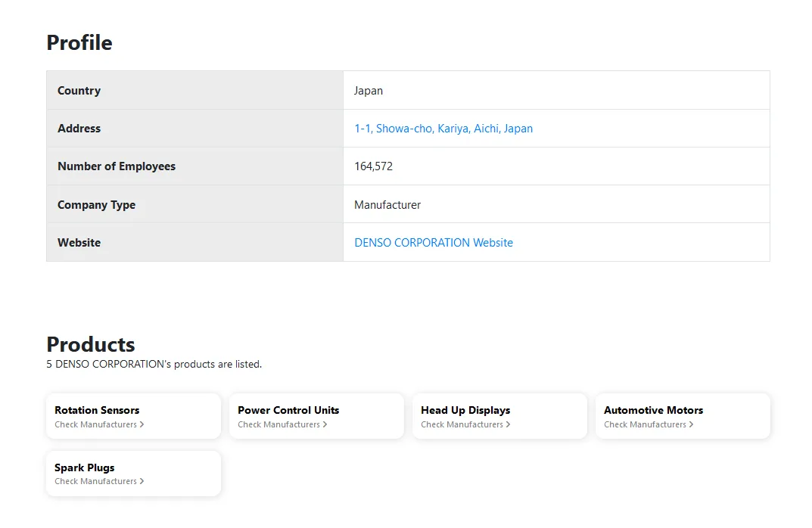Click the Number of Employees label
Screen dimensions: 812x528
point(117,166)
